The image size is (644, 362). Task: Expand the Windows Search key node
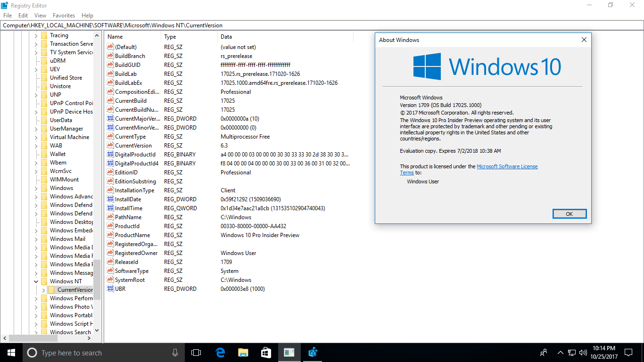point(36,332)
